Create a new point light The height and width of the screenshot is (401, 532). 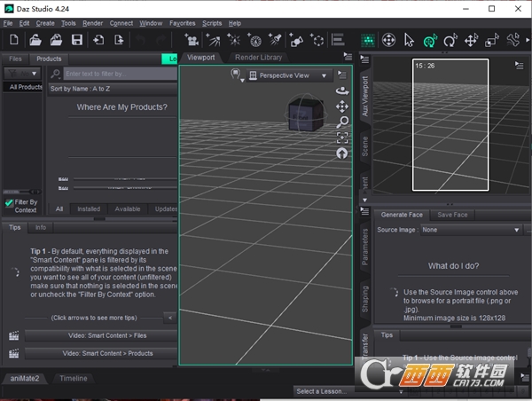coord(233,40)
